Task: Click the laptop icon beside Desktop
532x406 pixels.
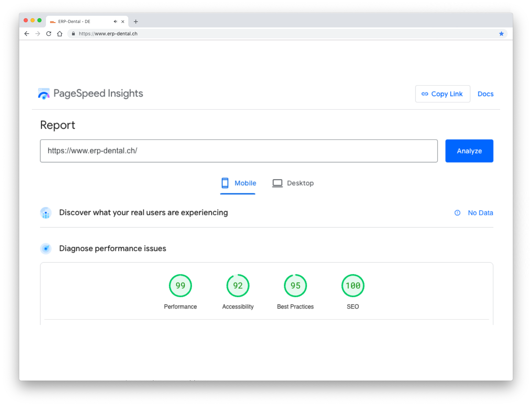Action: (x=277, y=183)
